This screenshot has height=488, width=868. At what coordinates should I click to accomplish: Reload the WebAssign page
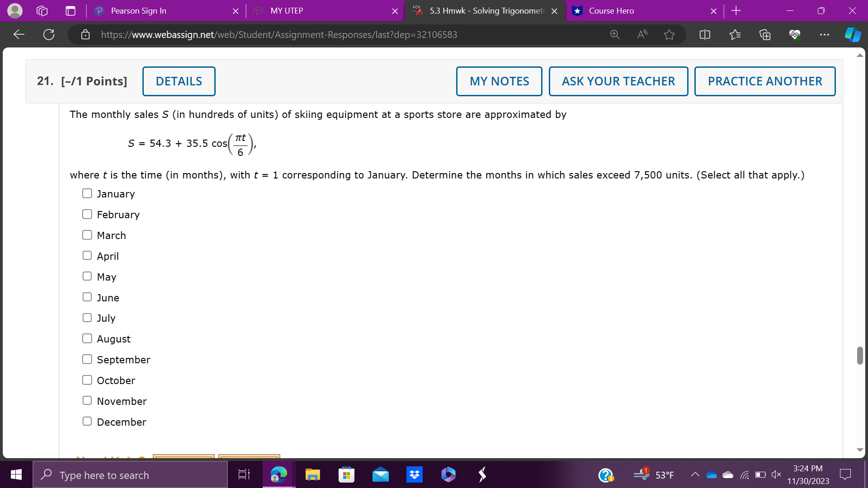[x=48, y=34]
